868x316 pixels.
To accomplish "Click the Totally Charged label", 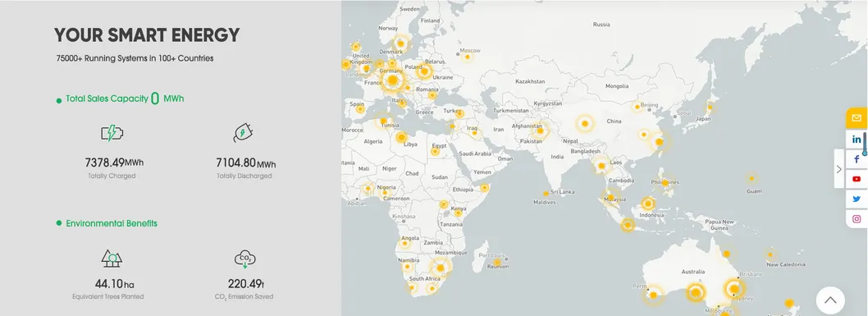I will [112, 176].
